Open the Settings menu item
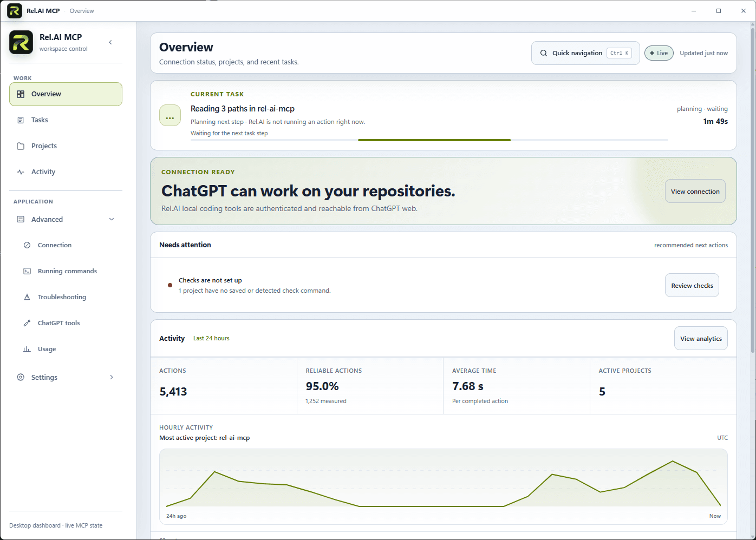756x540 pixels. click(66, 377)
